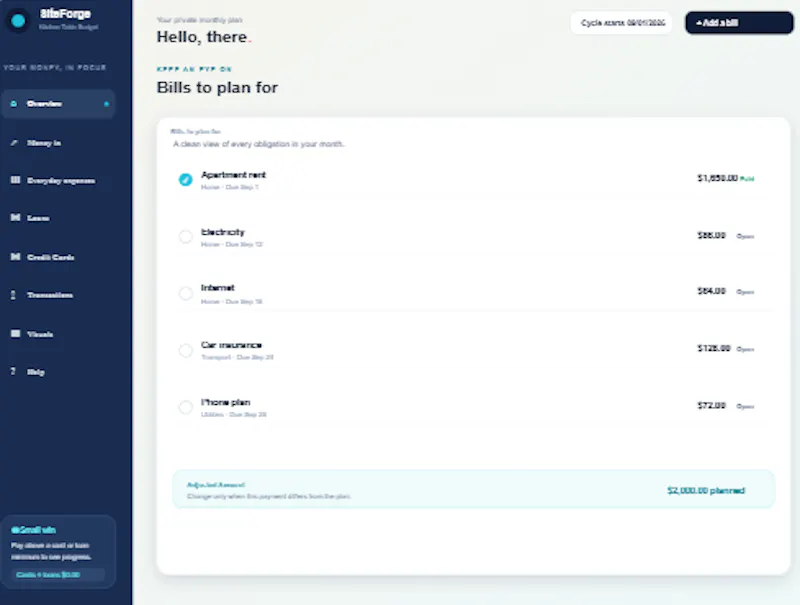Click the Help question mark icon
The width and height of the screenshot is (800, 605).
13,371
